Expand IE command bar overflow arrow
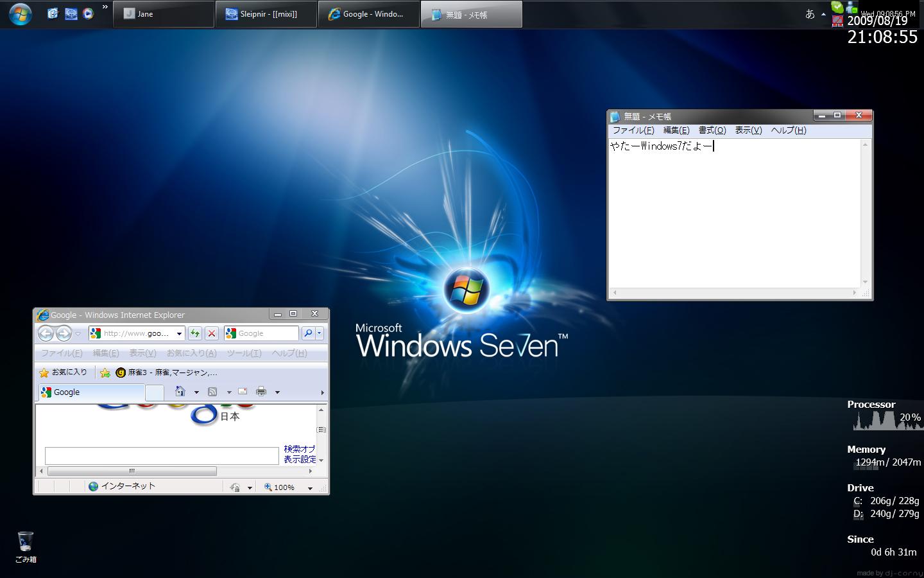 (x=322, y=392)
